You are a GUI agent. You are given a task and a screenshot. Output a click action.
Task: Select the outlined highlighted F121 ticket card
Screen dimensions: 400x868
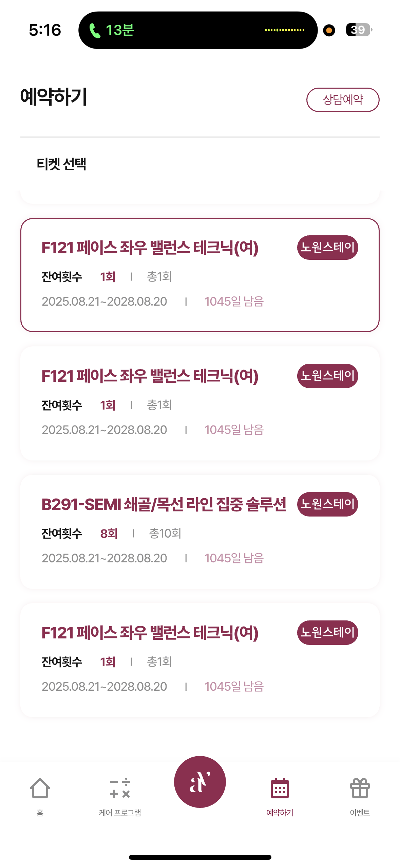[x=200, y=275]
